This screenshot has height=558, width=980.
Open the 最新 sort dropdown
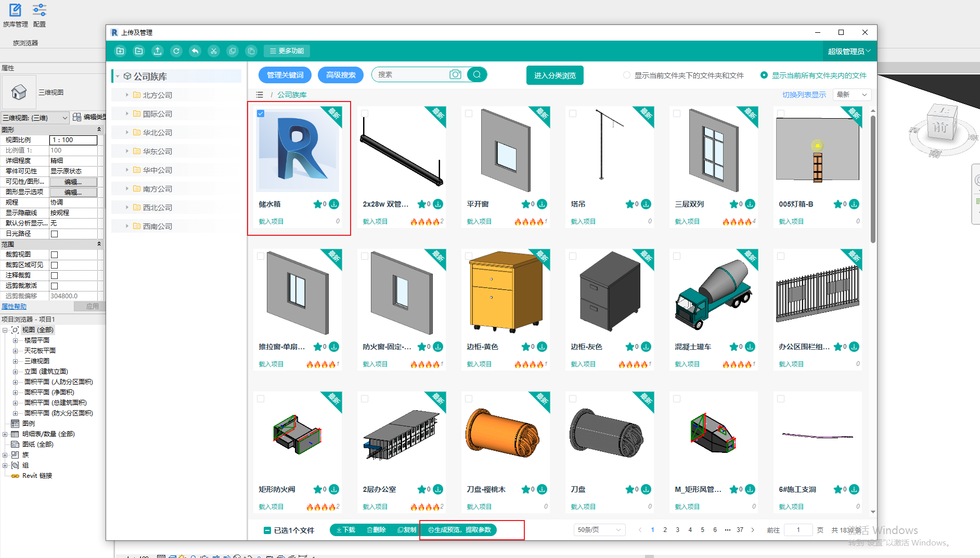[852, 95]
